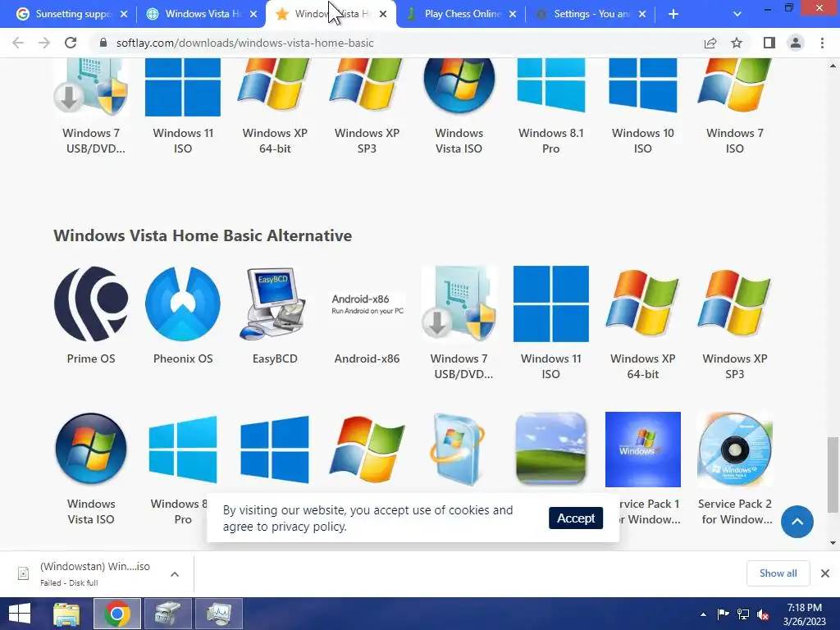The height and width of the screenshot is (630, 840).
Task: Open Windows 11 ISO icon in Alternative section
Action: coord(550,304)
